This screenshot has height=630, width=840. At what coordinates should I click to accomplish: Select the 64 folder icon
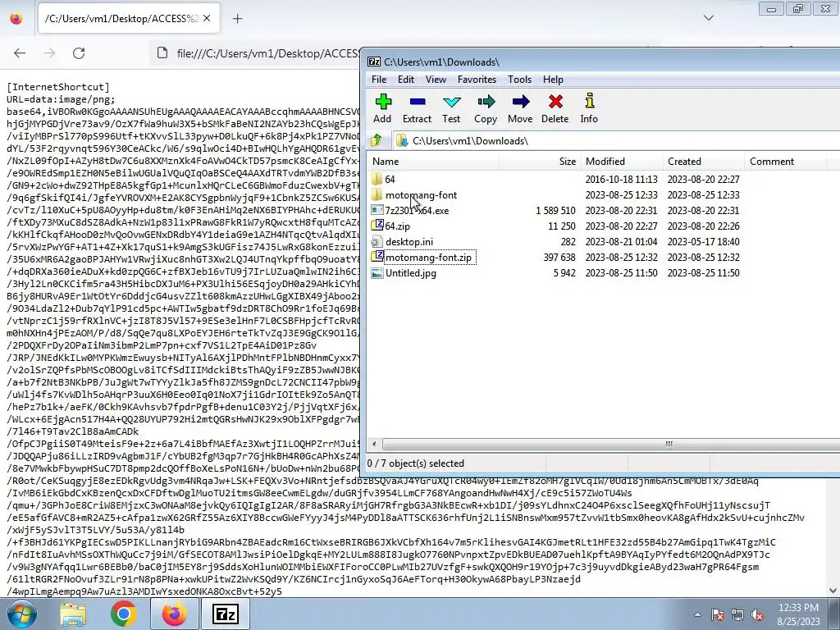[x=377, y=179]
